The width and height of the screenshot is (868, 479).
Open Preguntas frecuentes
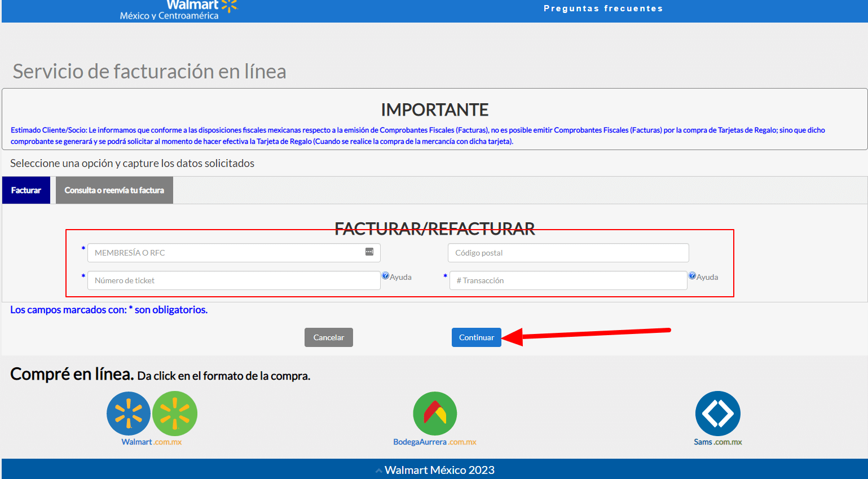point(603,8)
